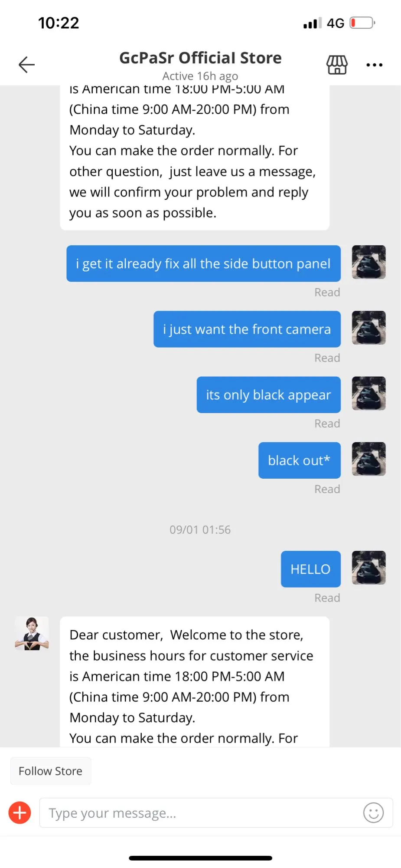This screenshot has height=868, width=401.
Task: Open the GcPaSr Official Store title
Action: 200,58
